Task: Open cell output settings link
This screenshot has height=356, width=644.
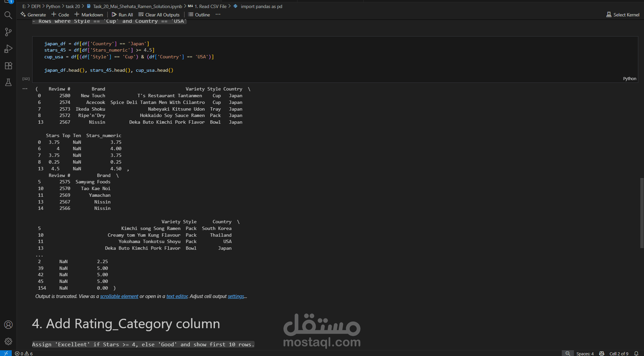Action: pos(236,296)
